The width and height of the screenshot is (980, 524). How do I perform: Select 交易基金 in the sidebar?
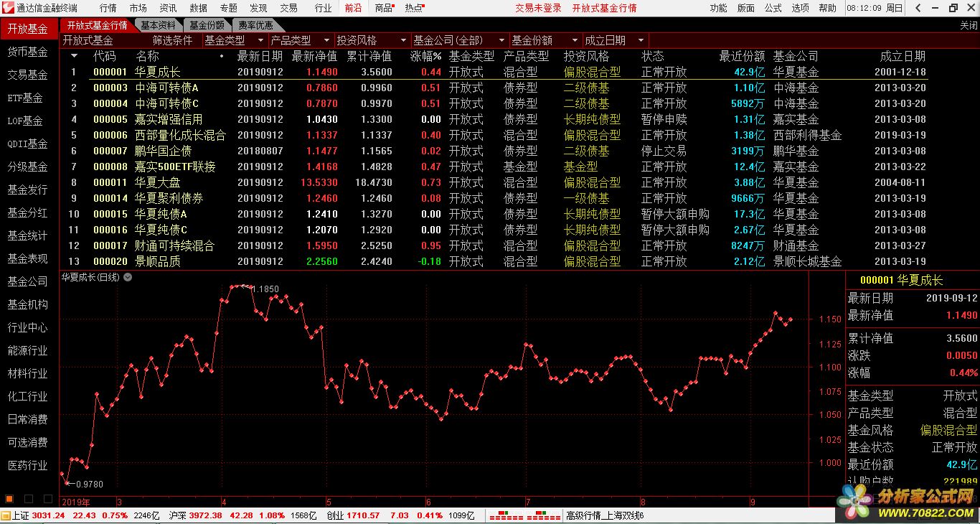pyautogui.click(x=27, y=75)
